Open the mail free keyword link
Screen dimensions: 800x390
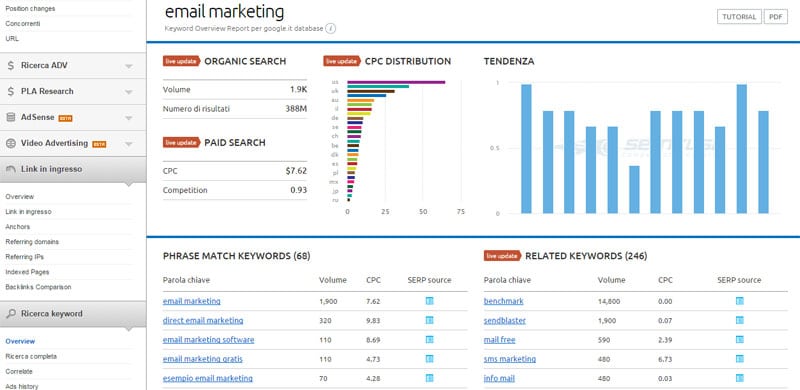click(499, 339)
